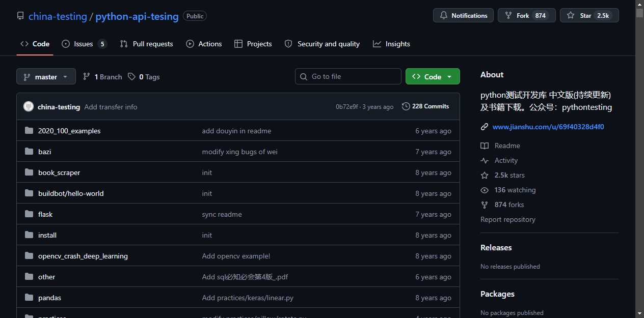
Task: Open the python-api-tesing repository link
Action: pyautogui.click(x=137, y=16)
